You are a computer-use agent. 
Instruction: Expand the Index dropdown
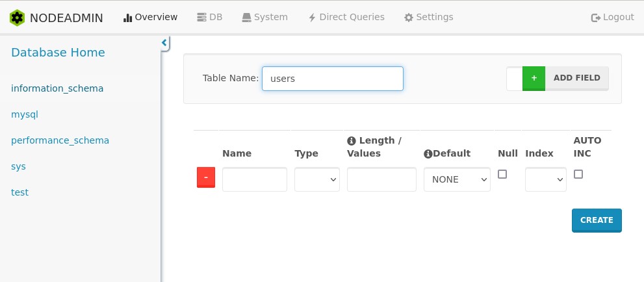click(x=546, y=179)
